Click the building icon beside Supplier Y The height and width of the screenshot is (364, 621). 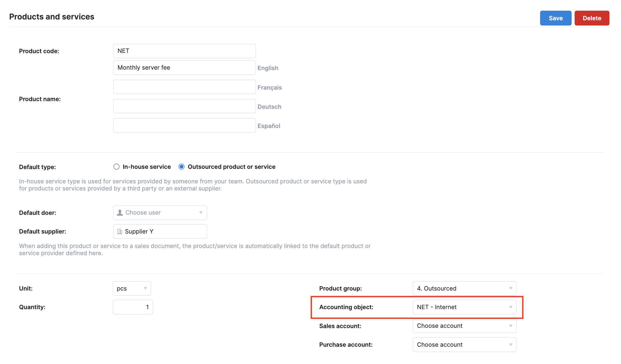tap(120, 232)
